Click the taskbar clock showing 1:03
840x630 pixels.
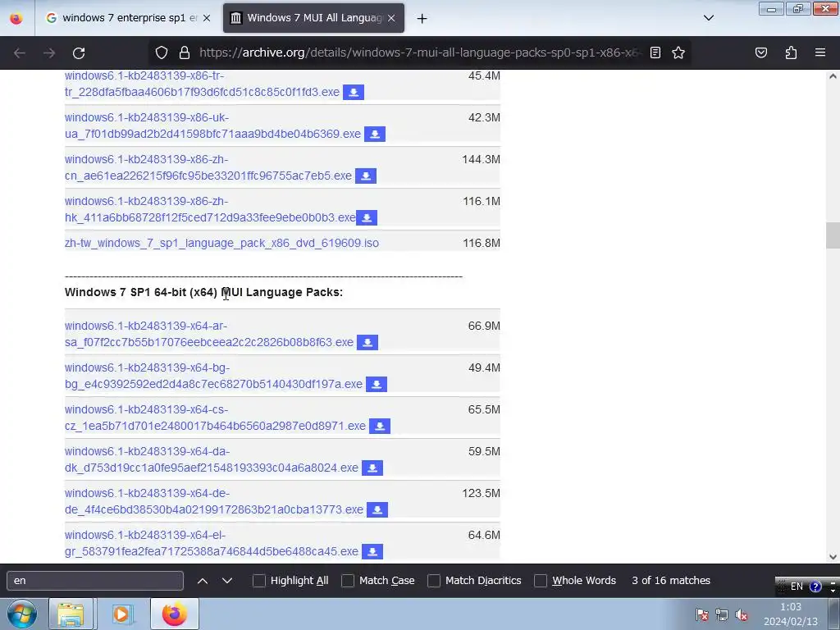[791, 614]
